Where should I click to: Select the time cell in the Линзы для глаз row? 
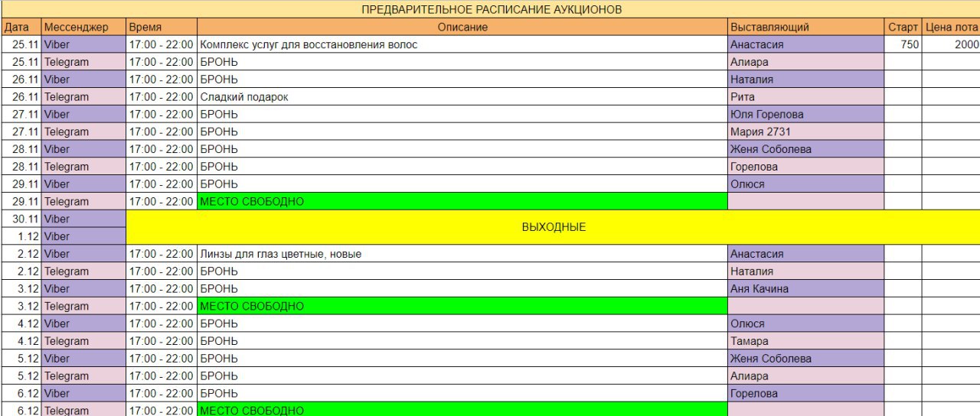click(x=162, y=254)
